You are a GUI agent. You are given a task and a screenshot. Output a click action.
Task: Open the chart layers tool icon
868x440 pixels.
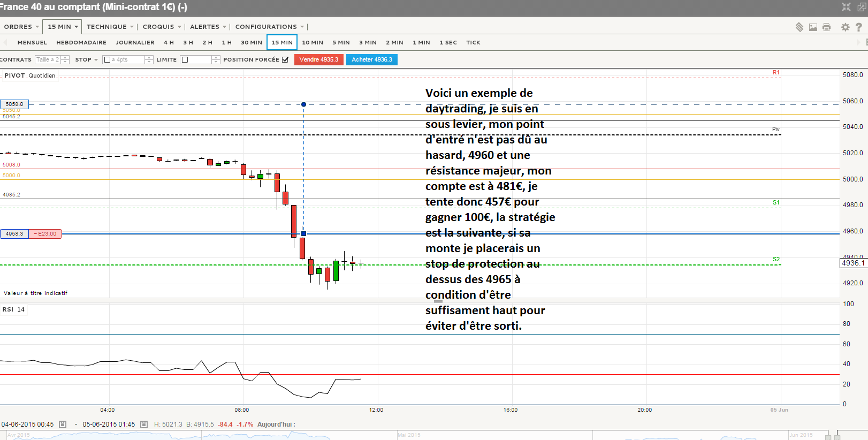[800, 27]
